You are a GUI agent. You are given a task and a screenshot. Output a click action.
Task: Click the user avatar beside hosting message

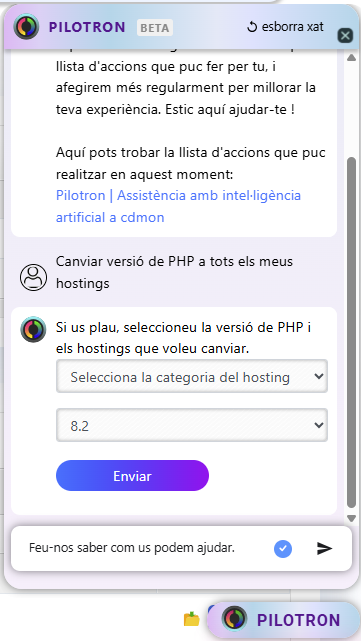[x=33, y=277]
